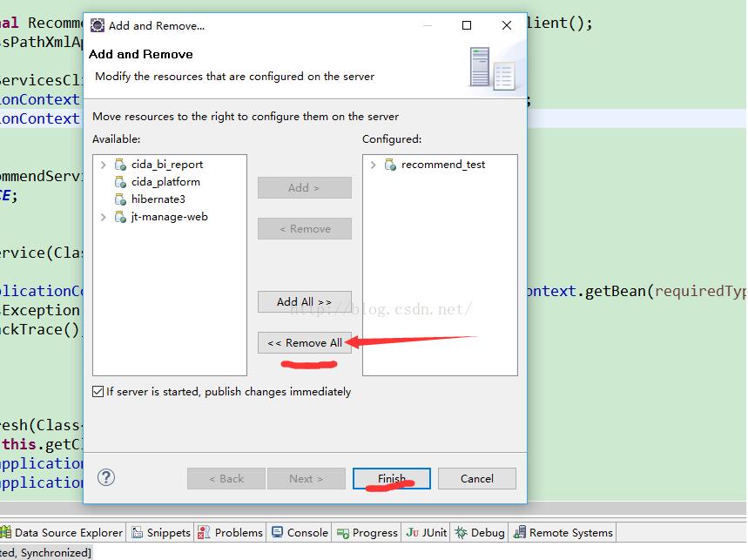
Task: Click the jt-manage-web project icon
Action: (x=121, y=217)
